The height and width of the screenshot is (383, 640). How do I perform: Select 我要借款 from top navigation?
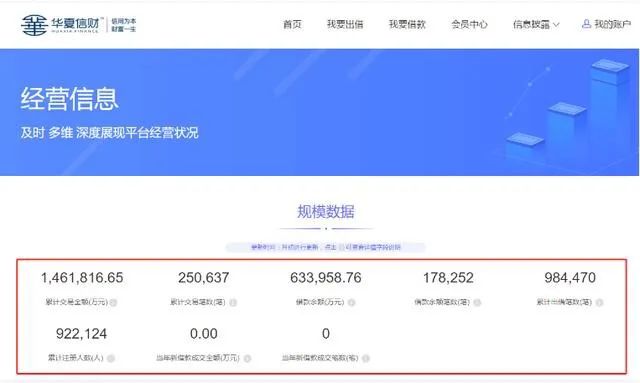pos(407,24)
